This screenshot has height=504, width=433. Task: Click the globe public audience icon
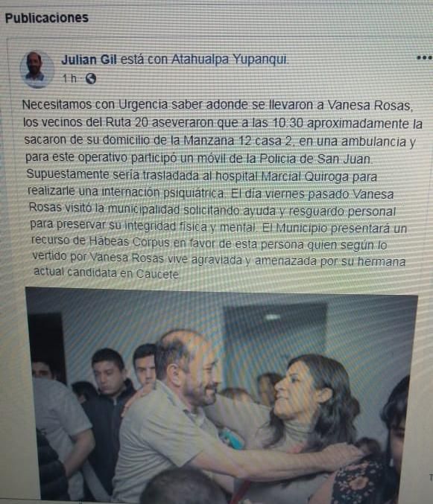(90, 78)
